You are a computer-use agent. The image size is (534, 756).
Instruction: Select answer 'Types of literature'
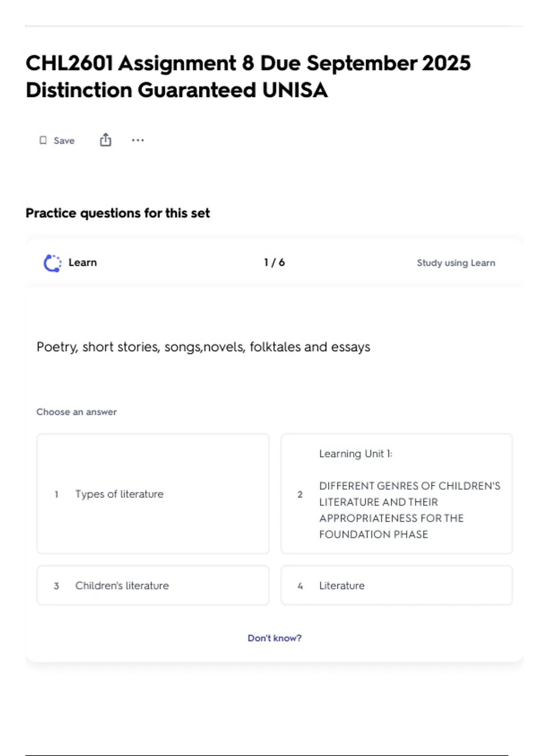153,494
